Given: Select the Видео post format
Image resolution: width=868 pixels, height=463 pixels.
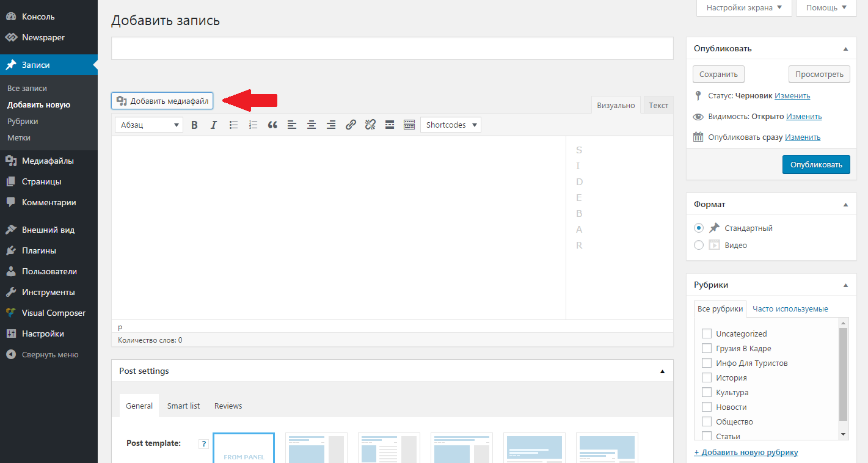Looking at the screenshot, I should [699, 245].
